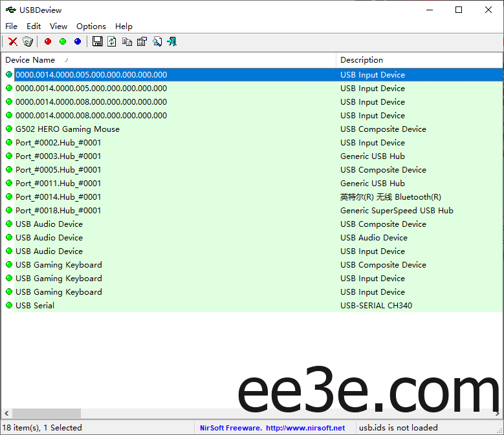The image size is (504, 435).
Task: Click the magnifier find icon
Action: [x=157, y=41]
